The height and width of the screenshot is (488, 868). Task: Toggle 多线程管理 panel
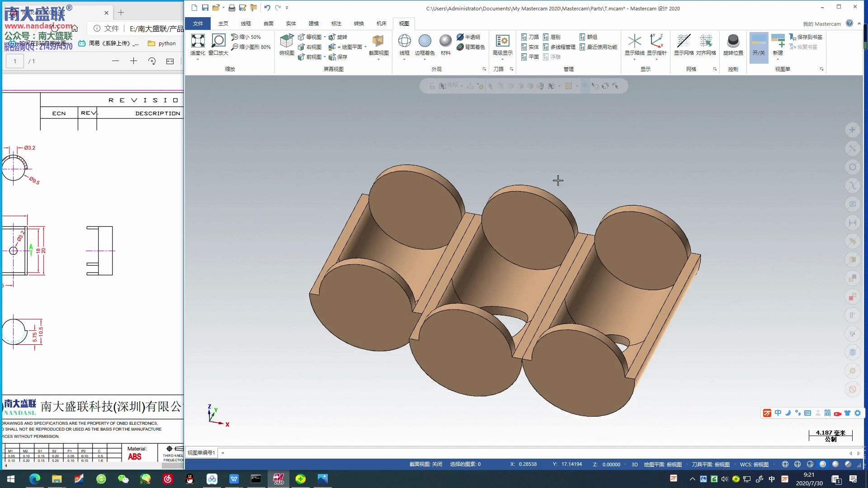559,47
